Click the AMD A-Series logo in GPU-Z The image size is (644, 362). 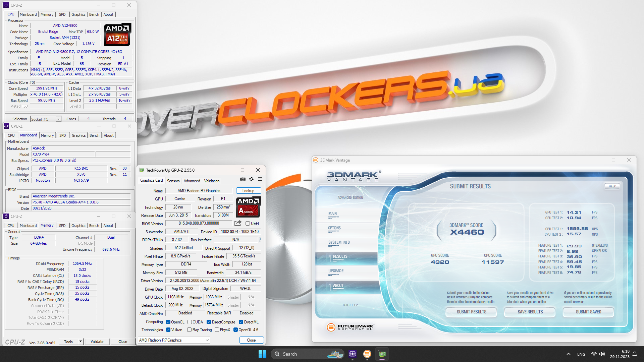point(248,206)
